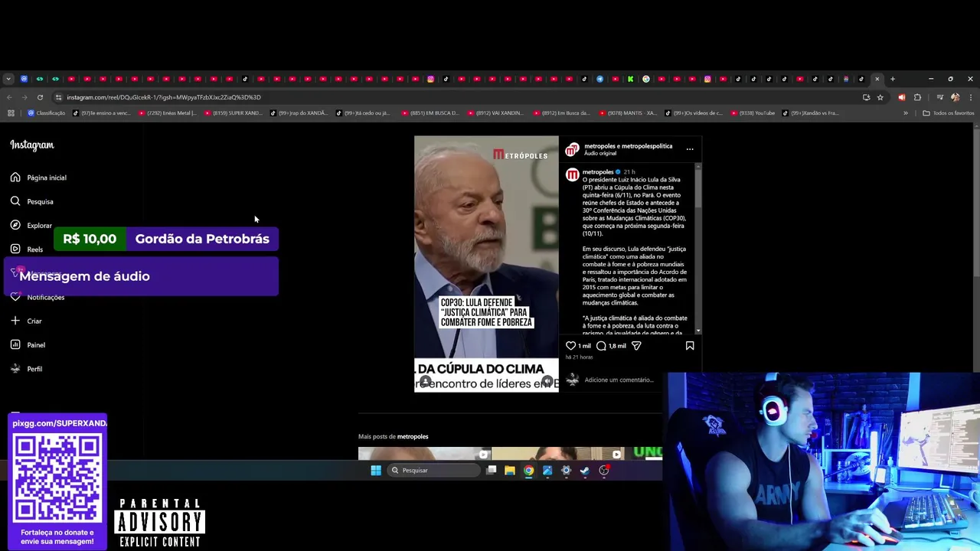Open the Chrome three-dot menu
The width and height of the screenshot is (980, 551).
point(971,97)
